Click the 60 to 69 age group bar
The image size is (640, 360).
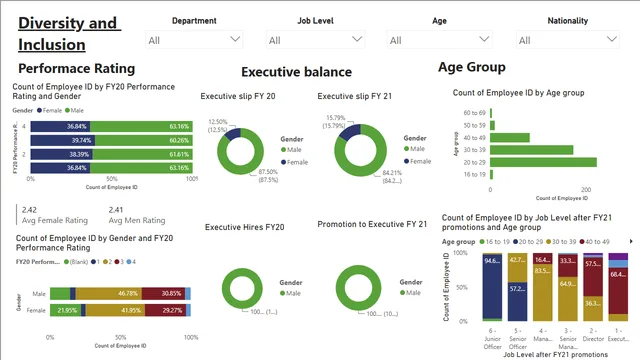pyautogui.click(x=491, y=113)
